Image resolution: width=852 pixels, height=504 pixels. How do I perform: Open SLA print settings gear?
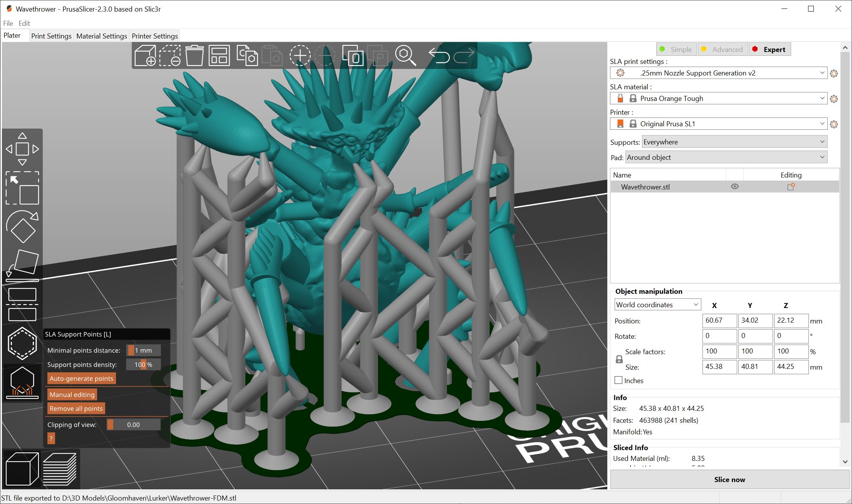coord(834,73)
